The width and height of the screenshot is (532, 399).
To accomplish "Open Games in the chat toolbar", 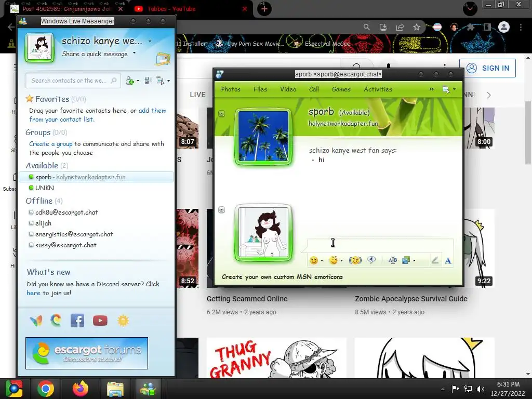I will [341, 89].
